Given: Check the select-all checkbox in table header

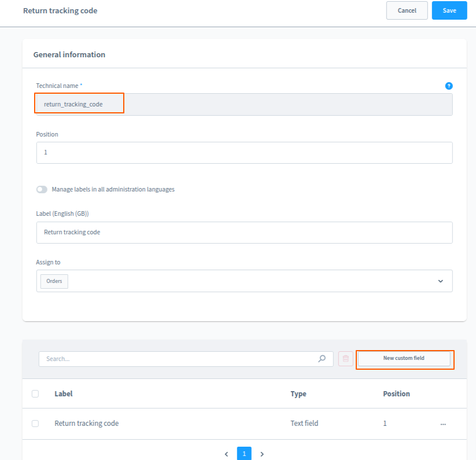Looking at the screenshot, I should tap(35, 393).
